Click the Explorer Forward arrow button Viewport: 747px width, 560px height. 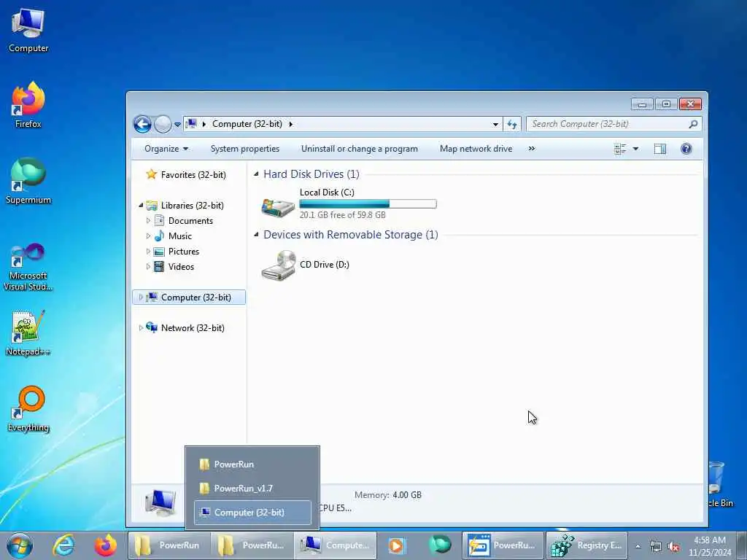click(x=163, y=124)
